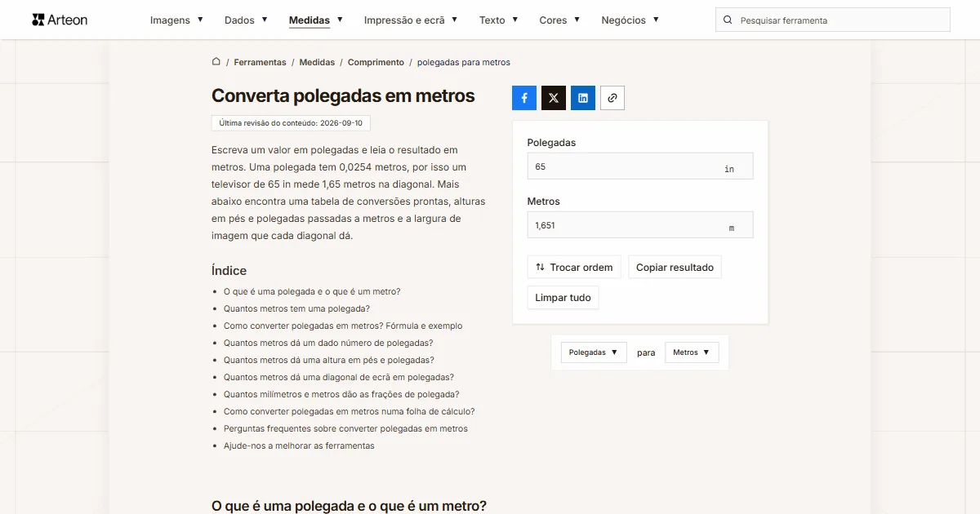Open the Texto menu
980x514 pixels.
(x=498, y=20)
